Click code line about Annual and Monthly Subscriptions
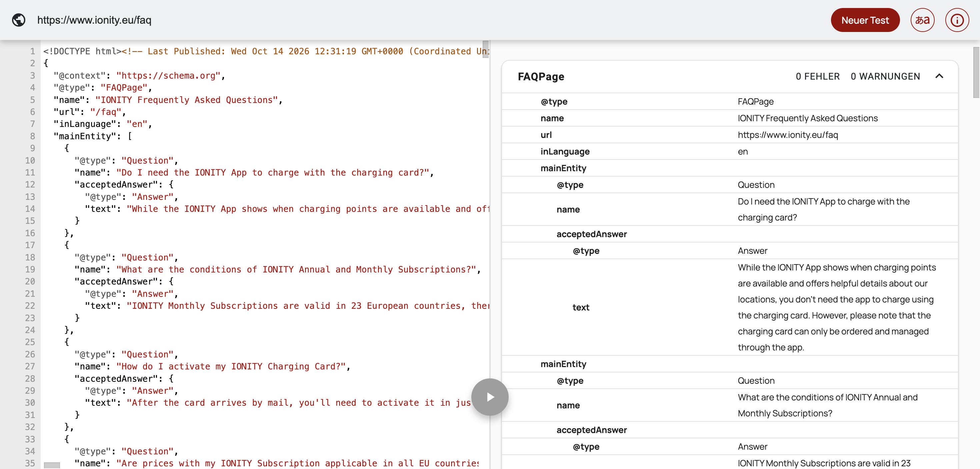Image resolution: width=980 pixels, height=469 pixels. (x=277, y=269)
